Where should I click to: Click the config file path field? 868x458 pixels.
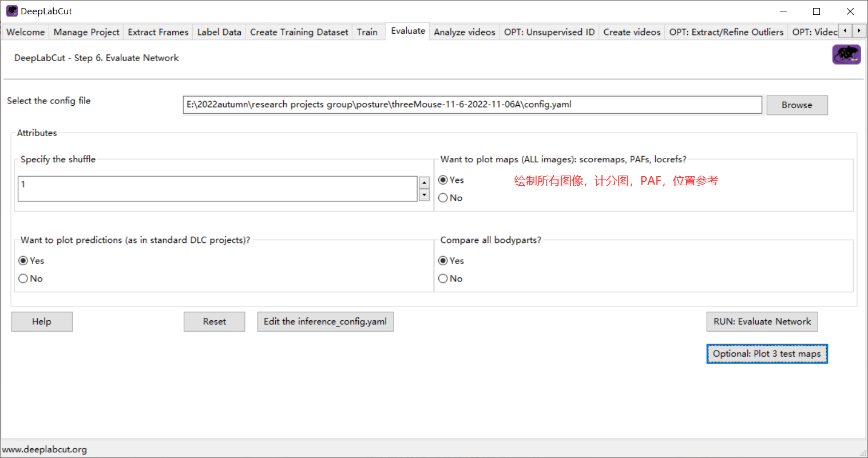(473, 105)
